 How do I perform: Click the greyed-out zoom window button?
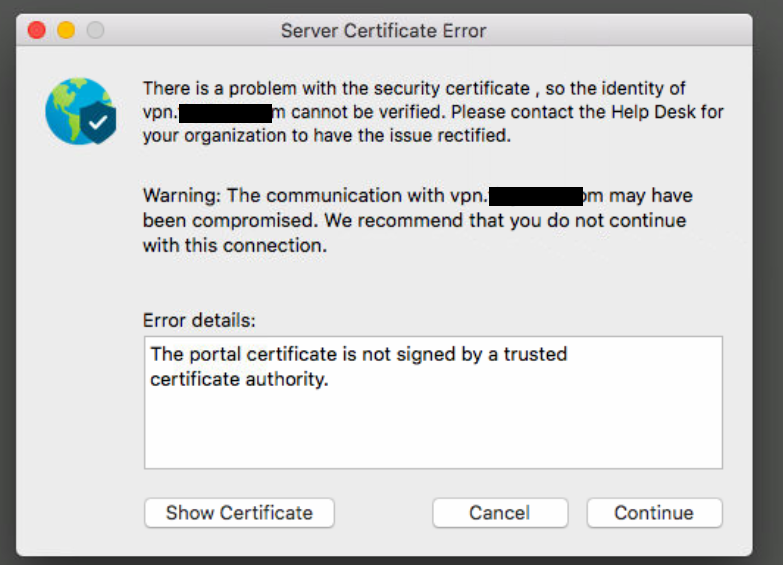[x=95, y=31]
